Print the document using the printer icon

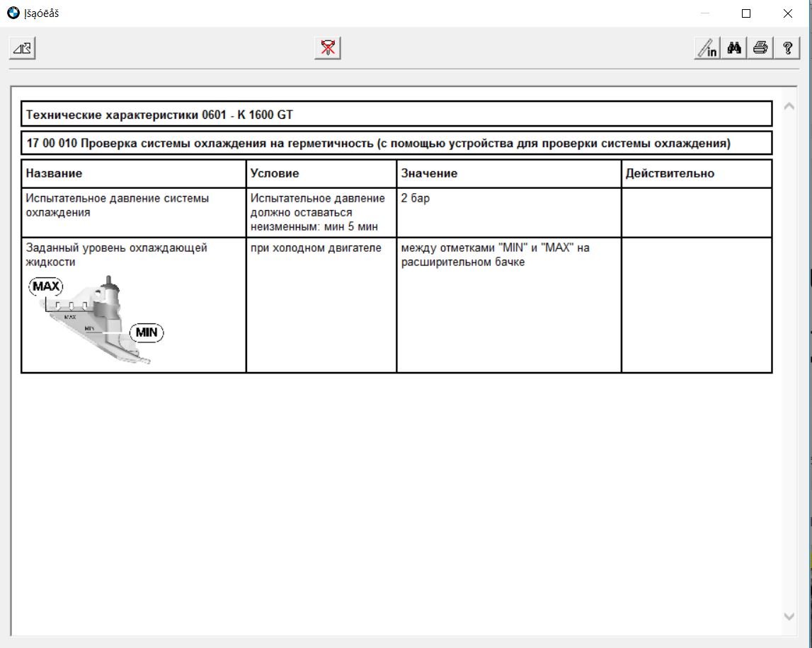[760, 48]
